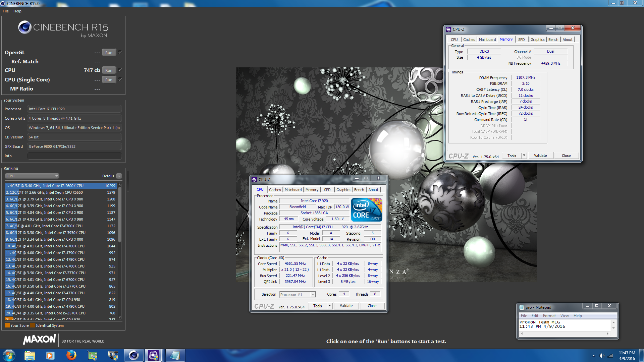
Task: Click the Notepad taskbar icon
Action: click(x=174, y=355)
